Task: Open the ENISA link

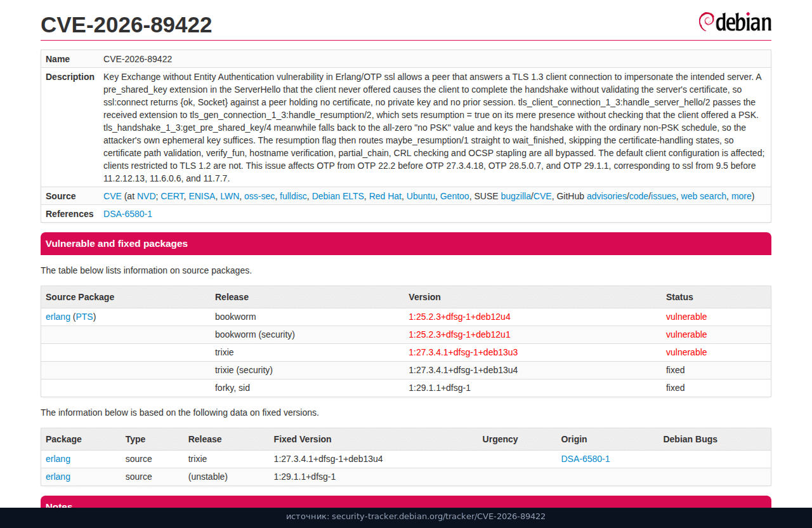Action: (x=202, y=196)
